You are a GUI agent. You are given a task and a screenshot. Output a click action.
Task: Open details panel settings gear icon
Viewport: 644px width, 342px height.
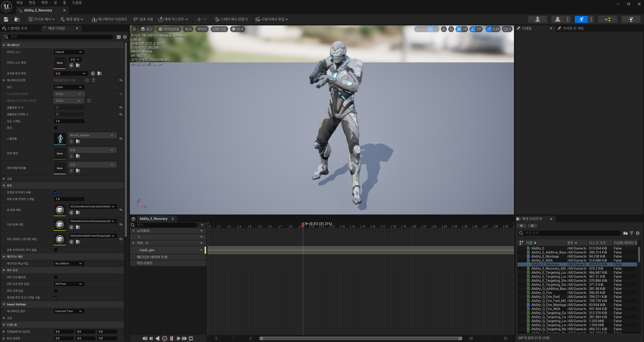click(x=125, y=37)
